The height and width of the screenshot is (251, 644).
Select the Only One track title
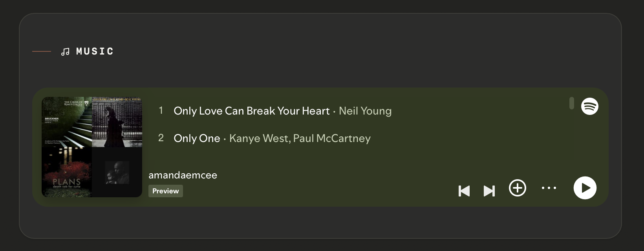pos(197,138)
